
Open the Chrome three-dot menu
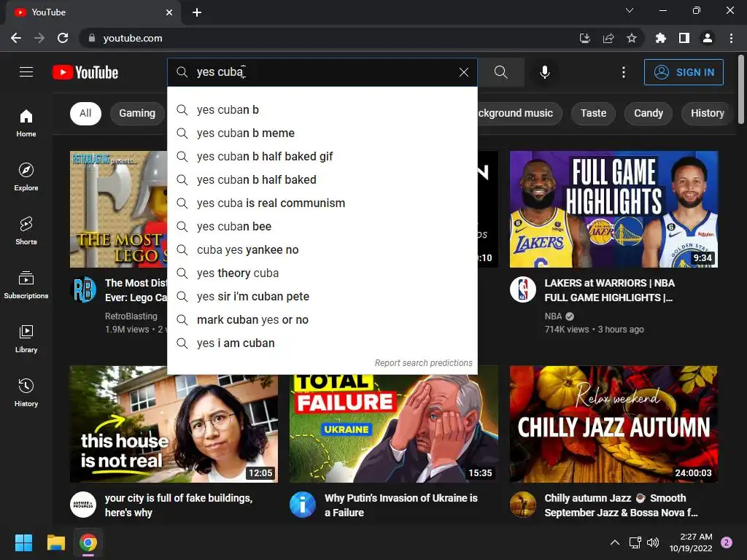(731, 38)
